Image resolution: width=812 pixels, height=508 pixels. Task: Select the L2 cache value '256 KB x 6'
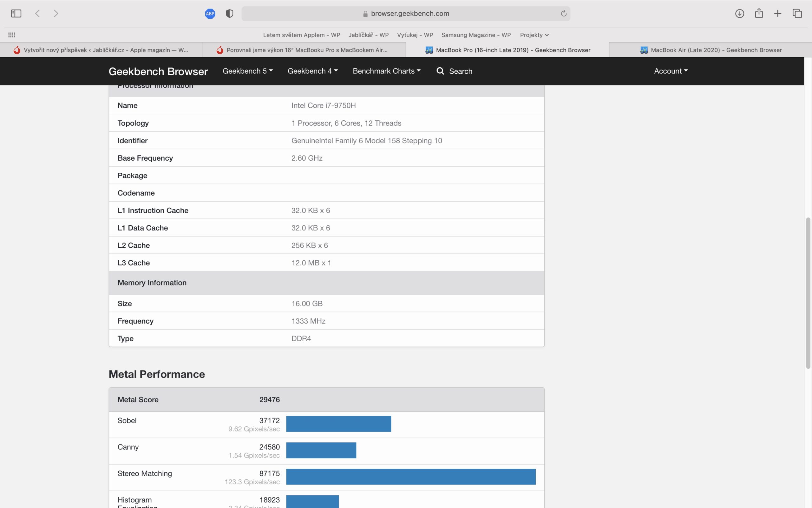(x=309, y=245)
